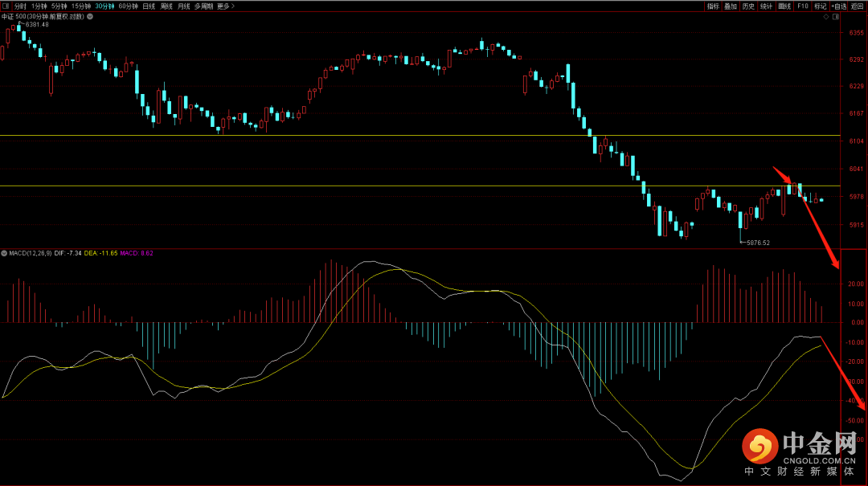Select the 1分钟 period tab
This screenshot has width=868, height=486.
39,6
